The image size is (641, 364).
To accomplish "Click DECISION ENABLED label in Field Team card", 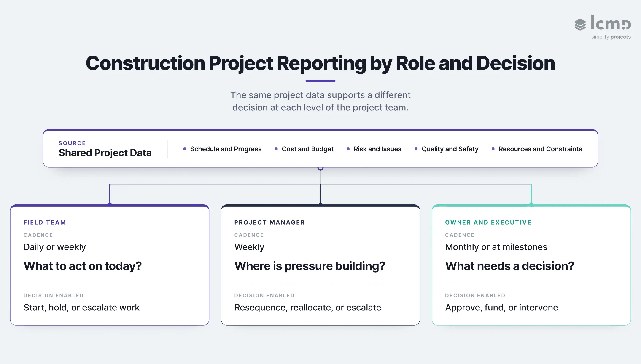I will point(54,295).
